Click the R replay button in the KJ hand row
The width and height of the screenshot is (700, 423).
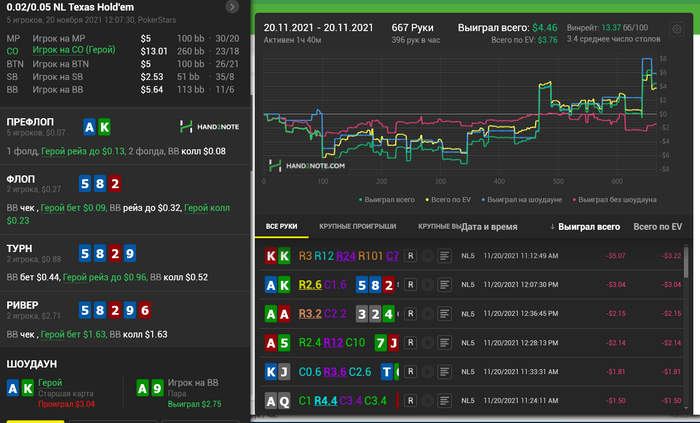click(410, 372)
